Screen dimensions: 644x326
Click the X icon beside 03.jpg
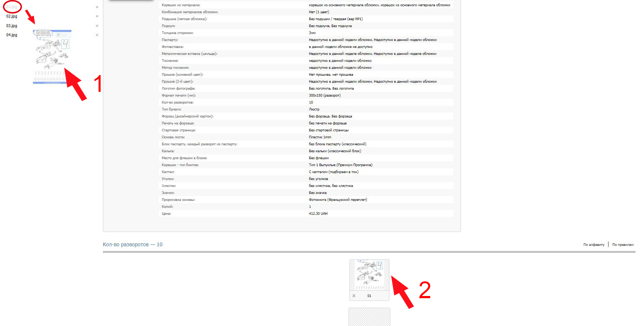point(97,26)
